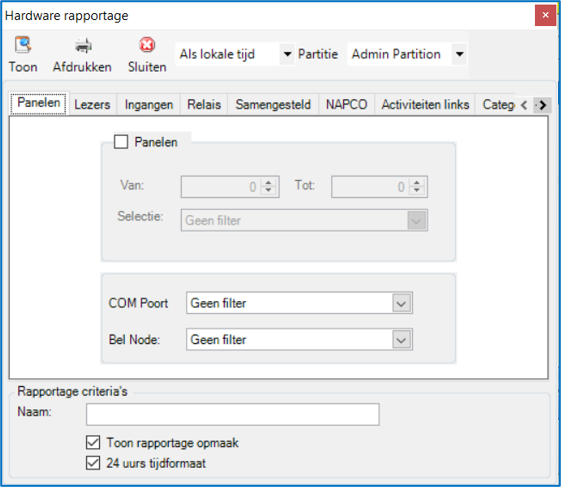Click the Naam text field
The image size is (561, 487).
233,414
